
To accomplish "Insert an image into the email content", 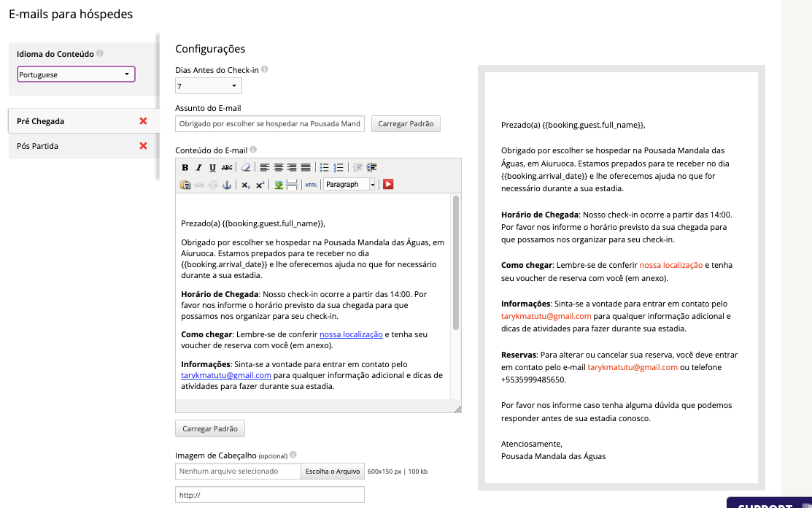I will (279, 185).
